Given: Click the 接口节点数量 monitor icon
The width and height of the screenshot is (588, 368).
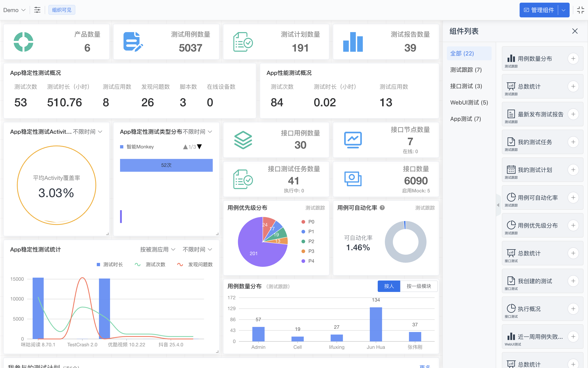Looking at the screenshot, I should coord(353,140).
